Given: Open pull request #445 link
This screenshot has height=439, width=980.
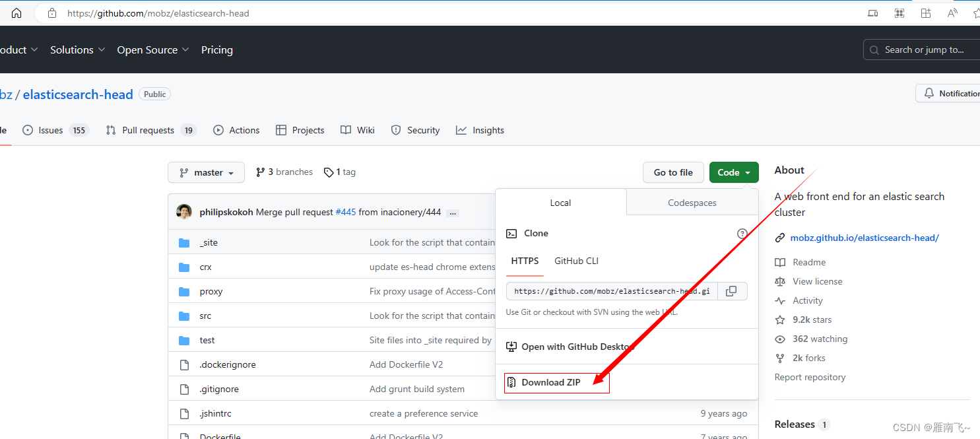Looking at the screenshot, I should coord(345,212).
